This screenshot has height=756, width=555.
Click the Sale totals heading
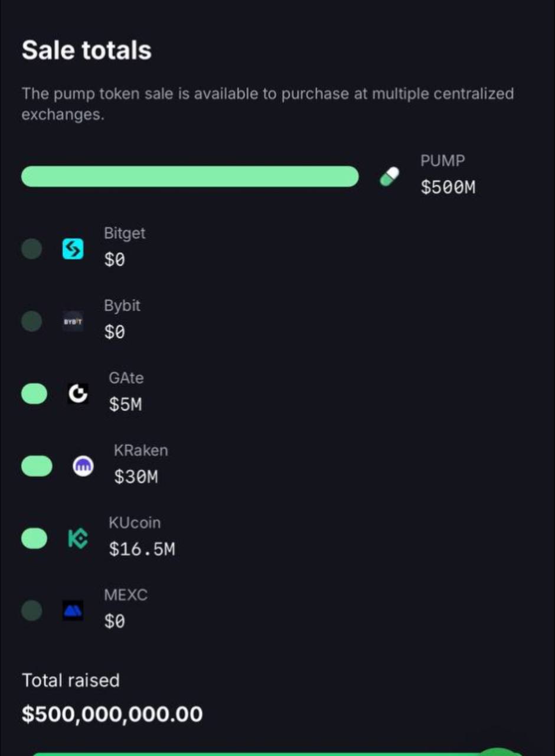coord(87,50)
